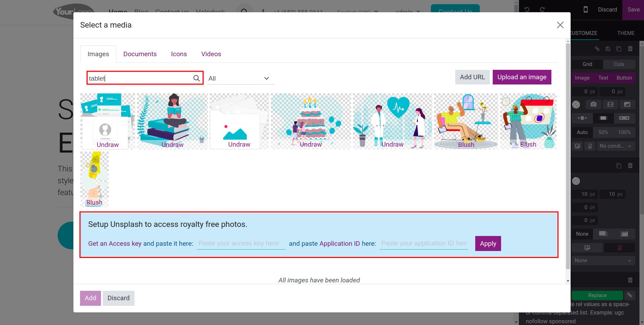The width and height of the screenshot is (644, 325).
Task: Select the birthday cake Undraw illustration
Action: [x=311, y=121]
